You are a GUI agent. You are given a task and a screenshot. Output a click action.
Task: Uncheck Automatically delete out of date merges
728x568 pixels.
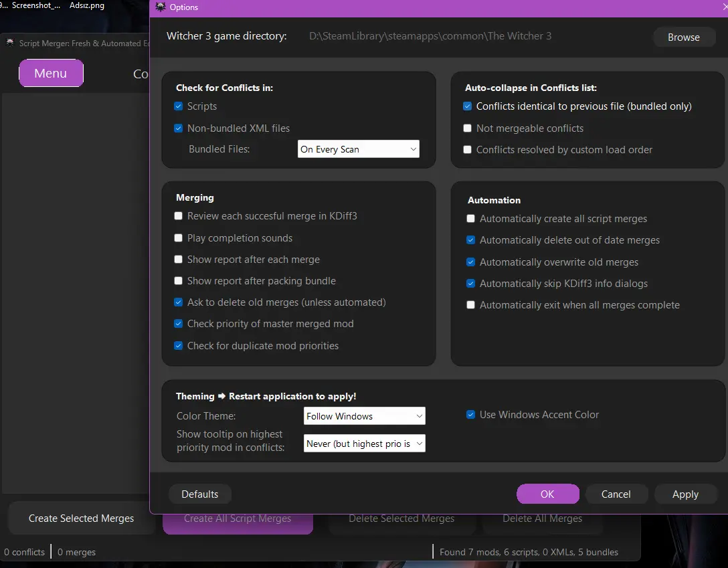pos(471,240)
